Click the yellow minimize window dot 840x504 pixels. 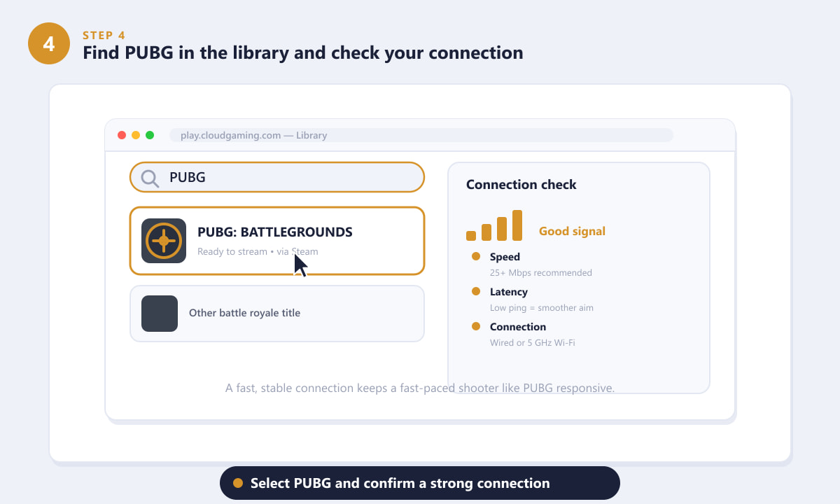click(x=136, y=135)
